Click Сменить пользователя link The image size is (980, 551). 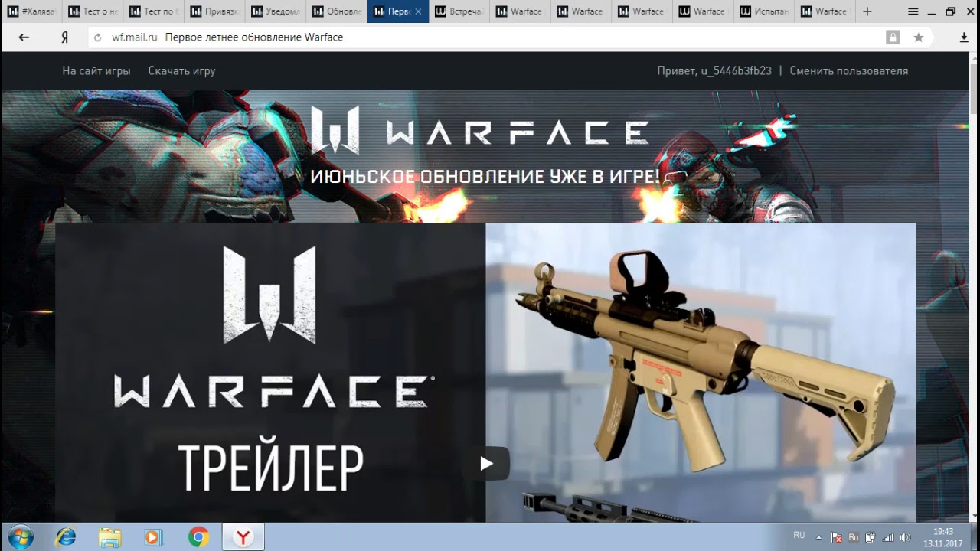point(849,70)
